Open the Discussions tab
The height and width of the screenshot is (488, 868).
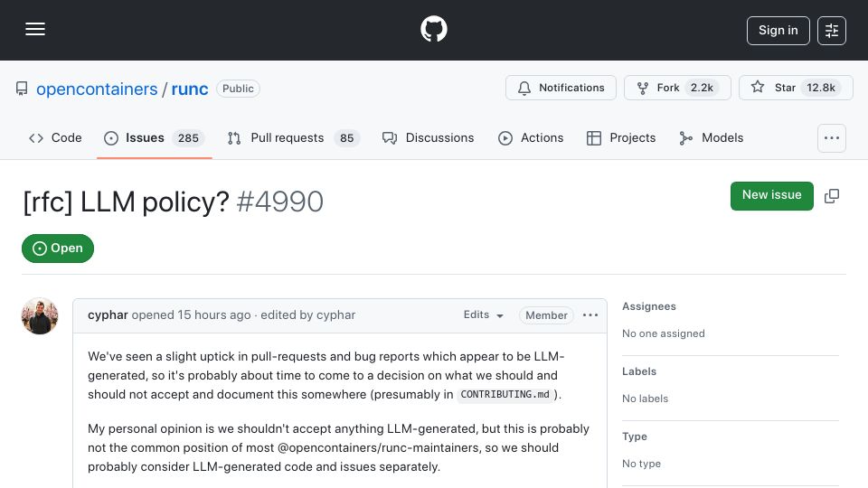[428, 137]
